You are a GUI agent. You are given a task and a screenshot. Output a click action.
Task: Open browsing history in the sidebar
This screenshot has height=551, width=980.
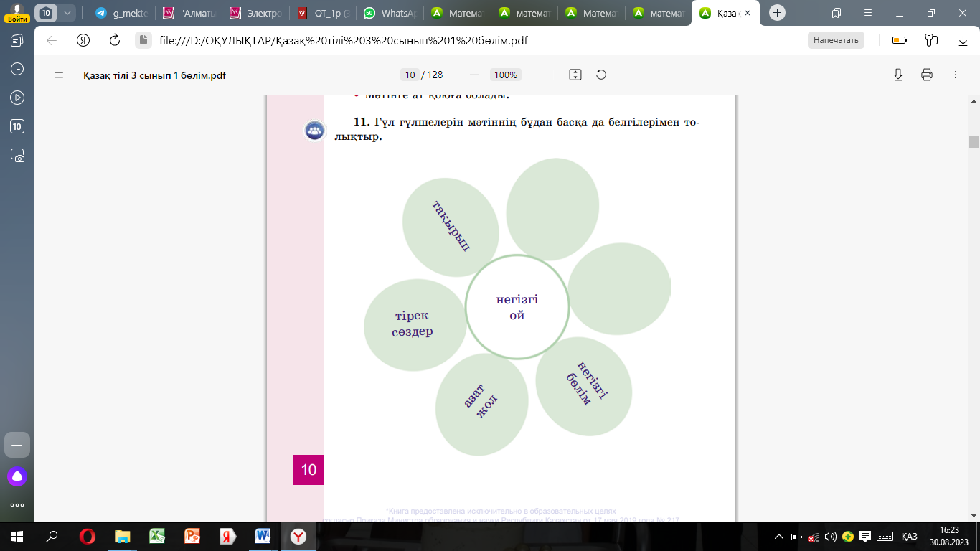17,69
